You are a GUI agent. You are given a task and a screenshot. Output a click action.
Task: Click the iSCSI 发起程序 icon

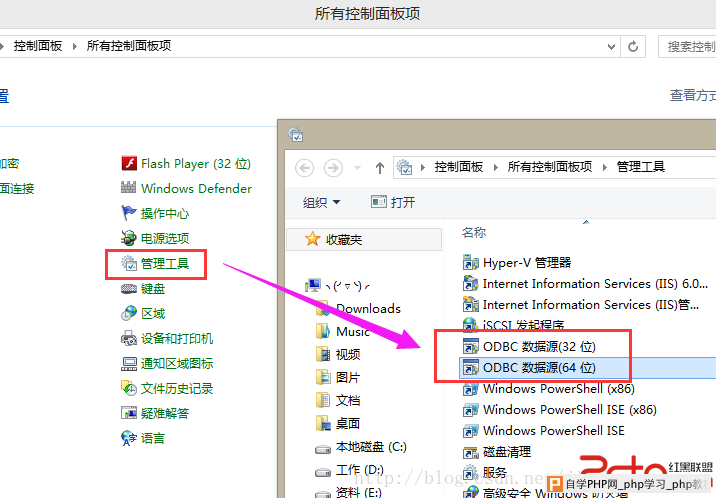(x=470, y=325)
